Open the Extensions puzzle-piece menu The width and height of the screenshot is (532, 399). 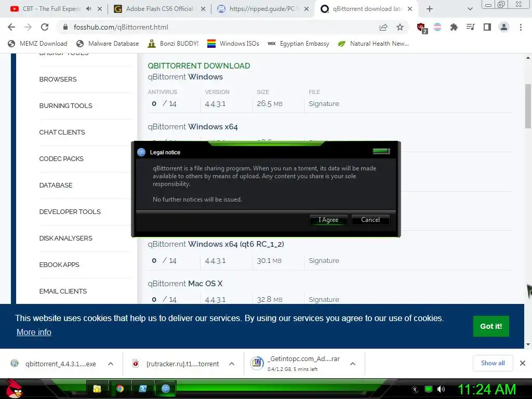[x=454, y=27]
